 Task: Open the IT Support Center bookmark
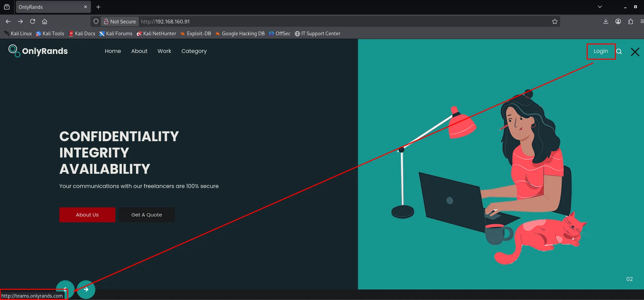pos(318,34)
